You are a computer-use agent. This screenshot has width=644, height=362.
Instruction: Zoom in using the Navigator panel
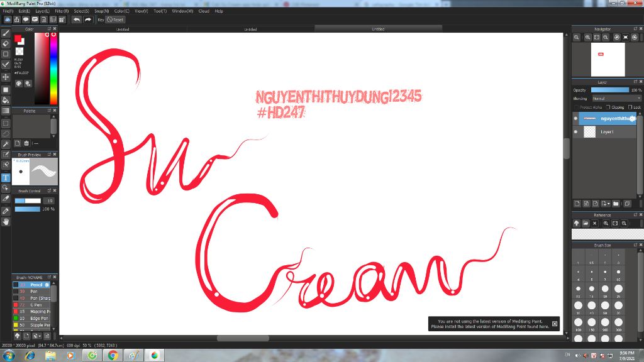coord(587,37)
